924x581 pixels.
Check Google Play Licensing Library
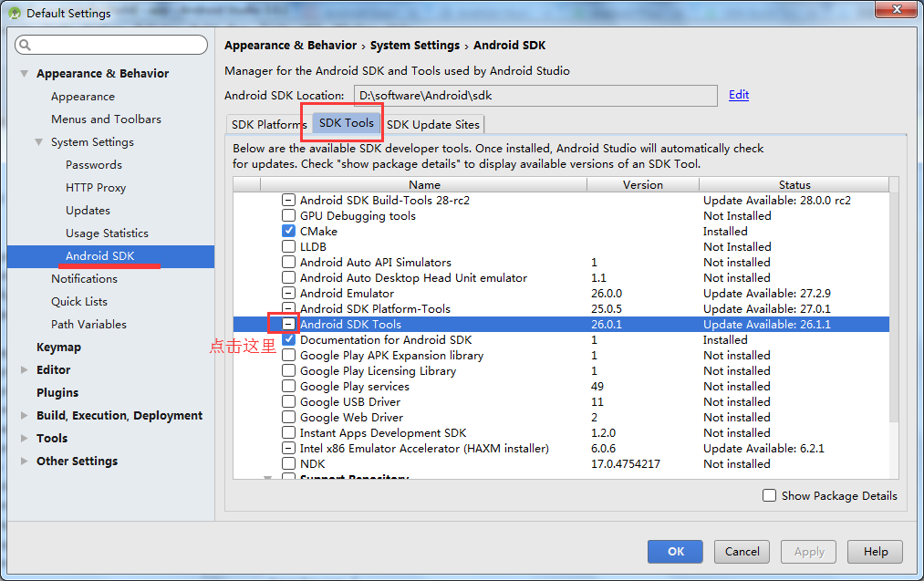coord(288,370)
